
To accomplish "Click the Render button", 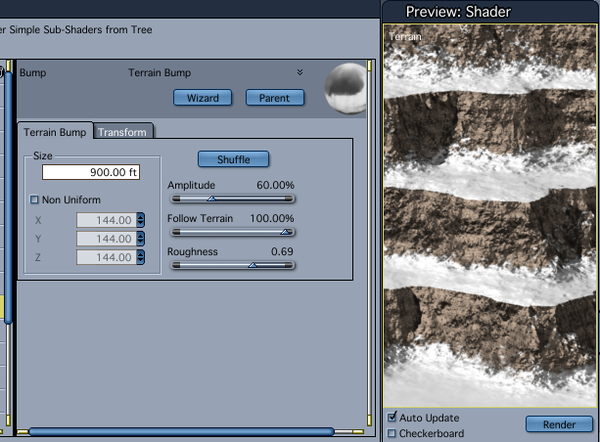I will point(559,424).
